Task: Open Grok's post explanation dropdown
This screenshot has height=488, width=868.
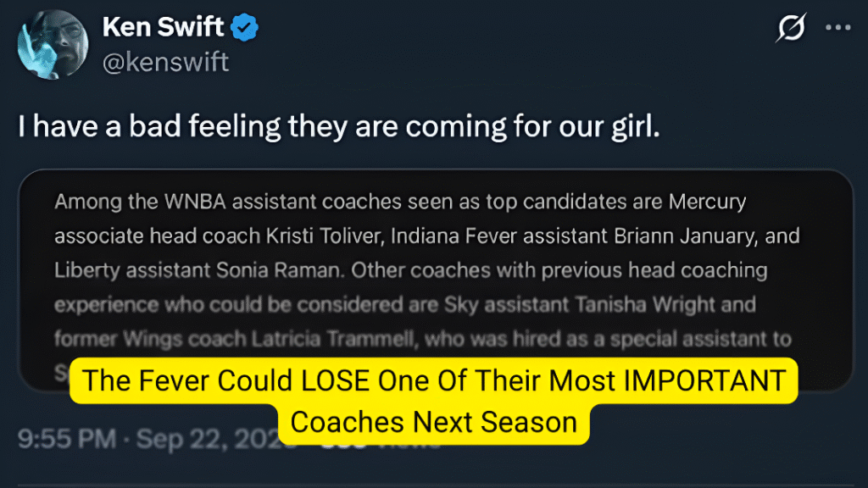Action: [x=789, y=28]
